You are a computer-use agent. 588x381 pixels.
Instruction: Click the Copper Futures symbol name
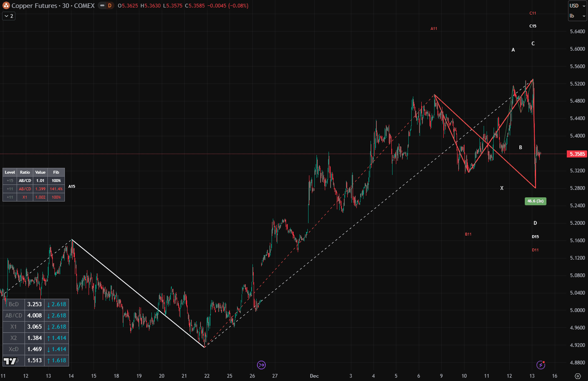[34, 6]
